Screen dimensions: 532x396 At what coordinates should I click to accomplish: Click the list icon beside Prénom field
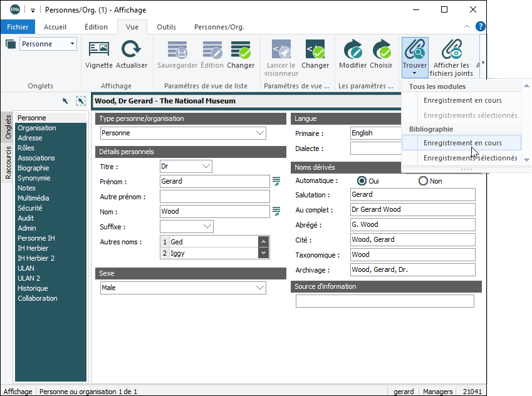tap(276, 182)
